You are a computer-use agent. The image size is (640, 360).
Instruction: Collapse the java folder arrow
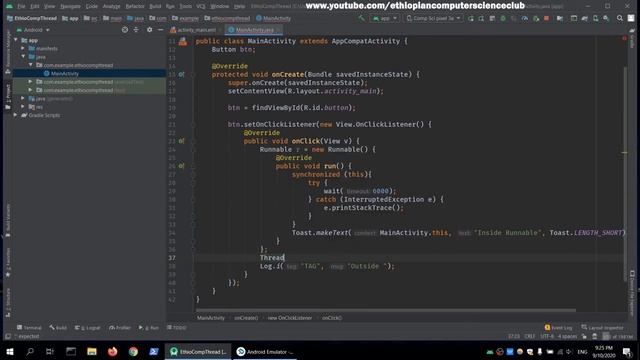[23, 57]
